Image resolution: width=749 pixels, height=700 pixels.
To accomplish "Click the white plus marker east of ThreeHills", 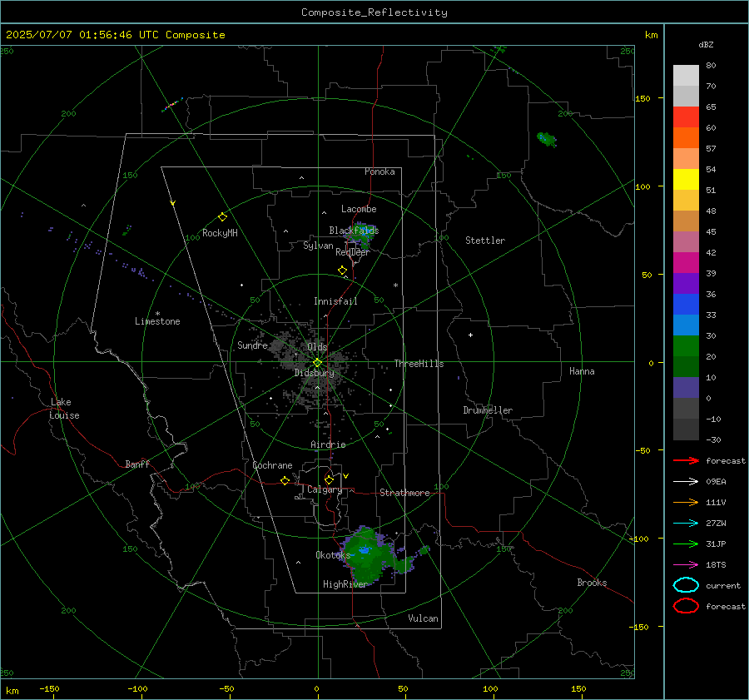I will [x=470, y=335].
